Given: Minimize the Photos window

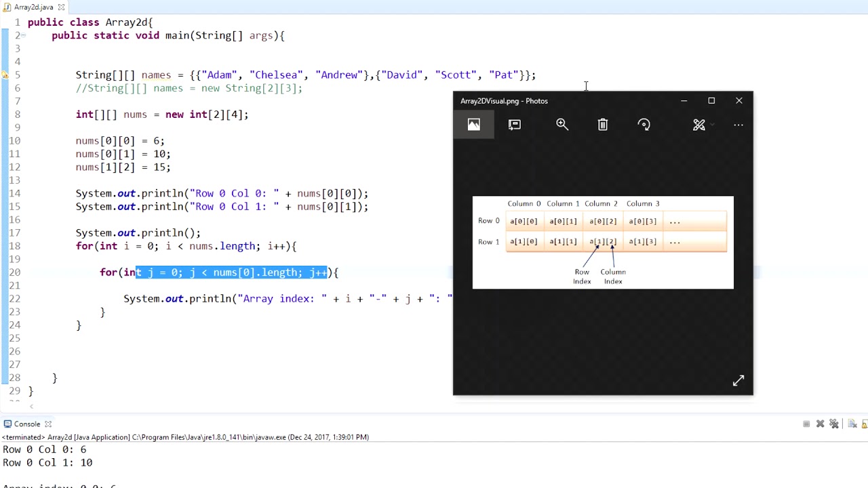Looking at the screenshot, I should (684, 101).
